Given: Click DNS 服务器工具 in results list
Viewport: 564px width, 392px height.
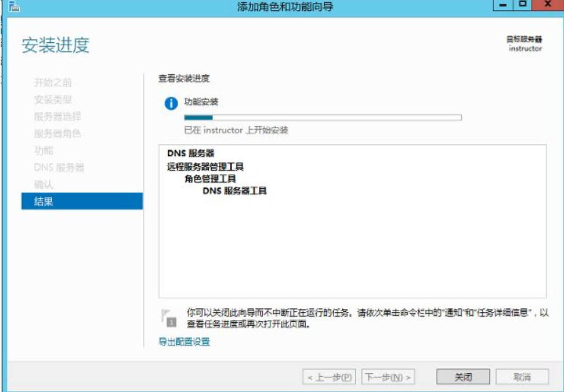Looking at the screenshot, I should click(235, 191).
